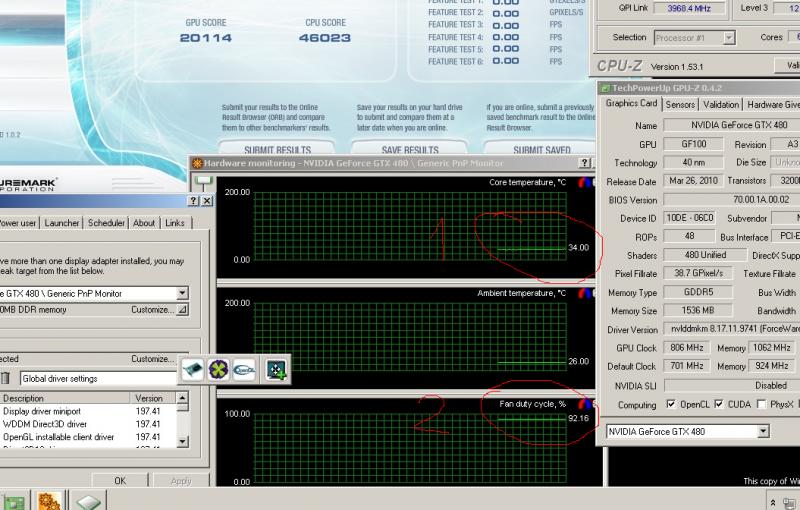800x510 pixels.
Task: Click Device ID value 10DE - 06C0
Action: 690,218
